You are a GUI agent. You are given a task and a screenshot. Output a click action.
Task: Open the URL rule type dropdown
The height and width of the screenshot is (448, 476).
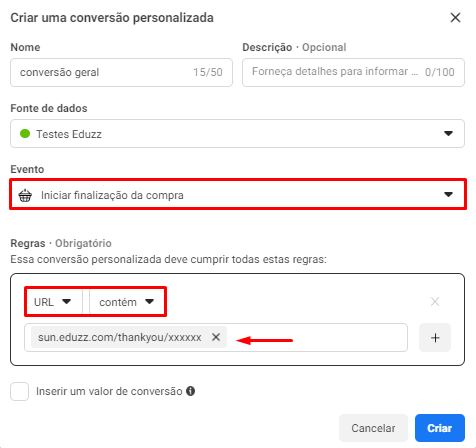point(53,302)
